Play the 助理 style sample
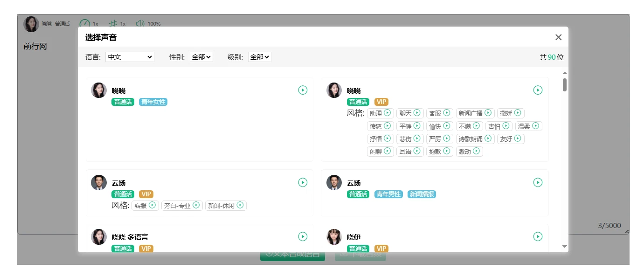Viewport: 644px width, 277px height. pyautogui.click(x=387, y=113)
